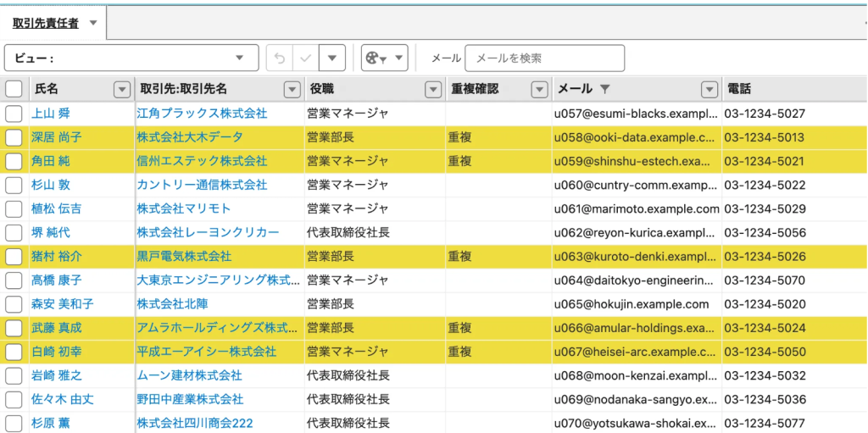868x433 pixels.
Task: Open account link 黒戸電気株式会社
Action: [184, 257]
